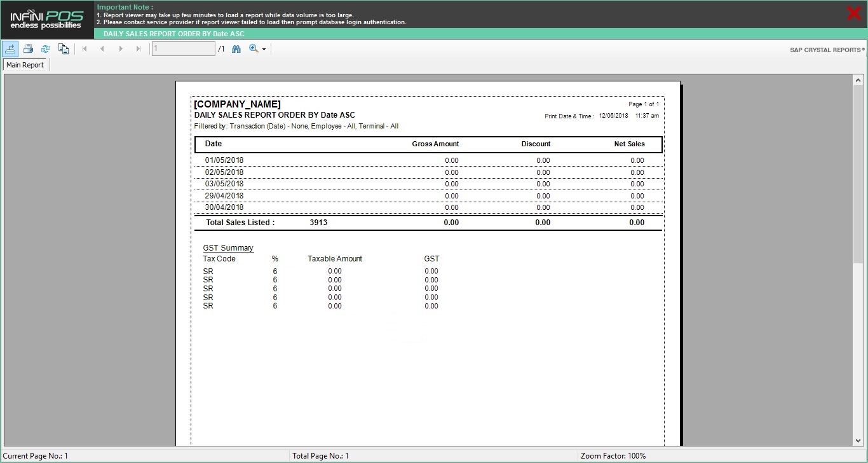Go to the last page arrow
Image resolution: width=868 pixels, height=463 pixels.
139,48
